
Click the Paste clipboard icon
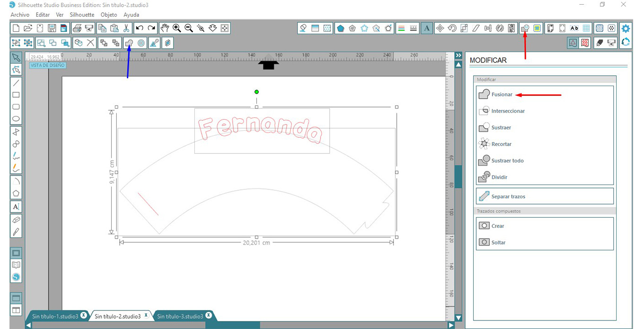(114, 28)
